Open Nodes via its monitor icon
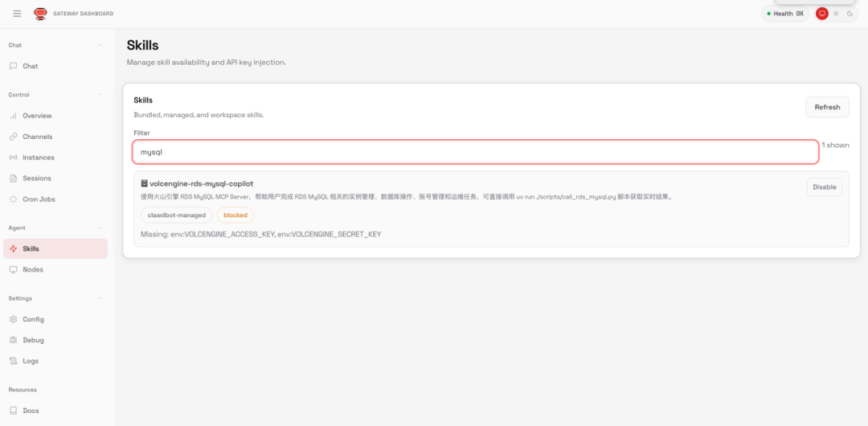This screenshot has width=868, height=426. 14,270
